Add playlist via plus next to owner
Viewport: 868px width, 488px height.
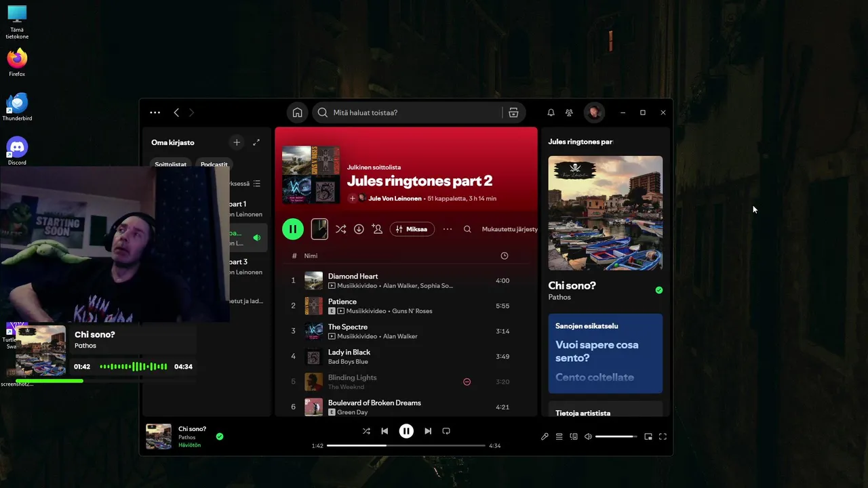352,199
